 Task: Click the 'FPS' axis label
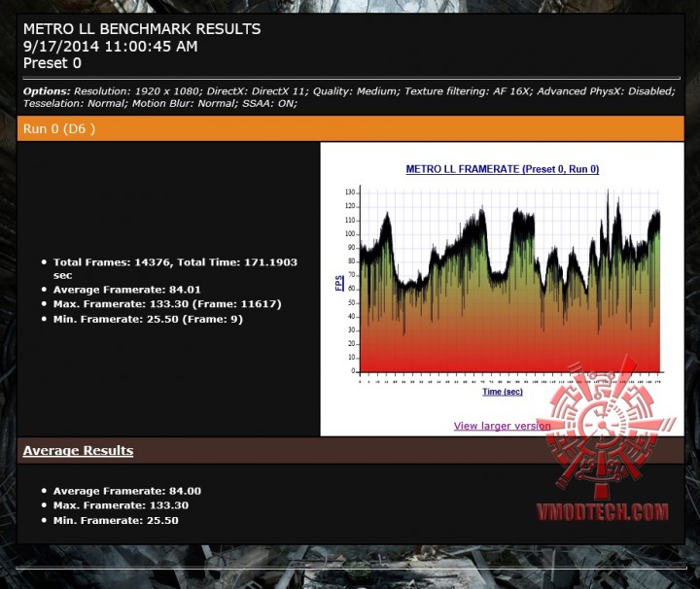pyautogui.click(x=339, y=283)
